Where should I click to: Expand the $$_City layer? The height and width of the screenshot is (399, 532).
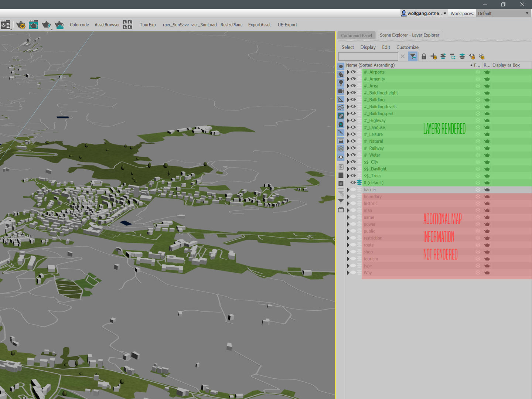point(348,162)
